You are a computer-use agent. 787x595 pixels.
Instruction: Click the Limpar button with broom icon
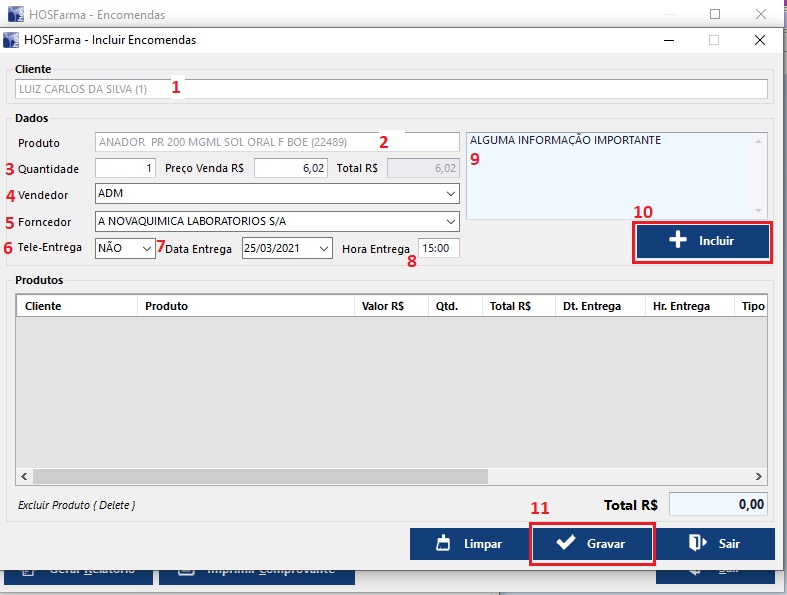pyautogui.click(x=468, y=544)
